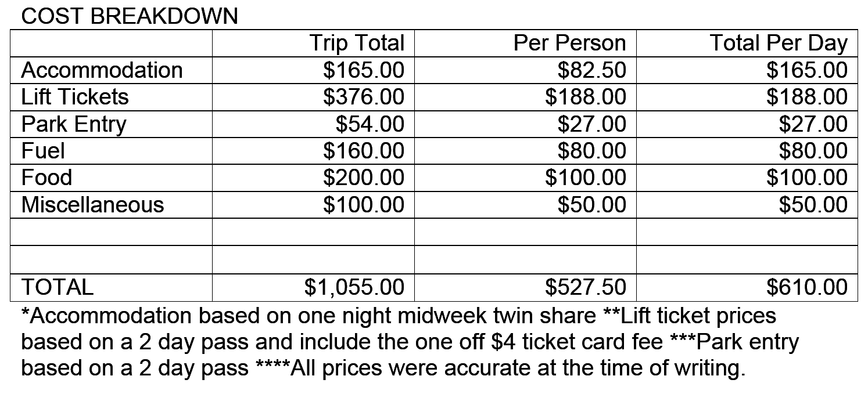Select the $1,055.00 trip total cell
Screen dimensions: 868x394
pyautogui.click(x=354, y=287)
